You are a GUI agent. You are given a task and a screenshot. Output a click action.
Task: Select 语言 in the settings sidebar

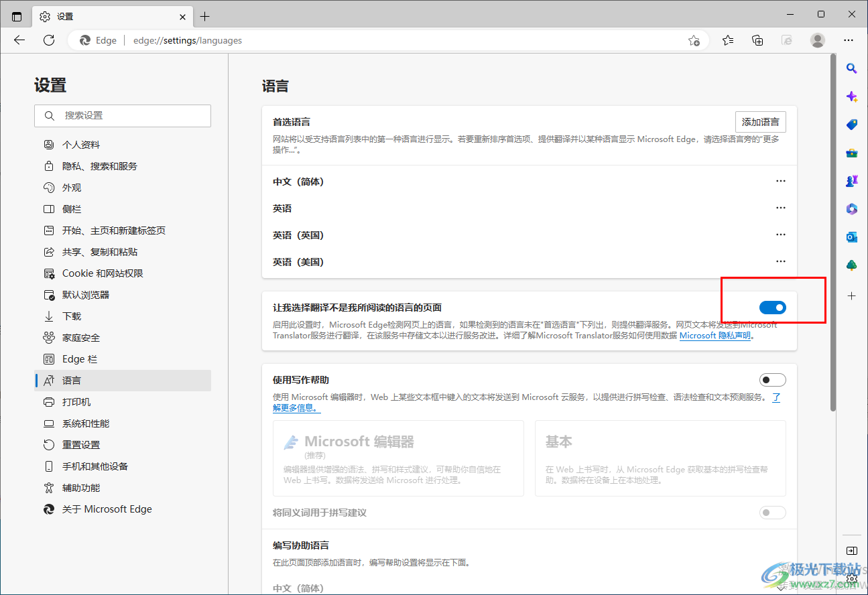(x=123, y=381)
